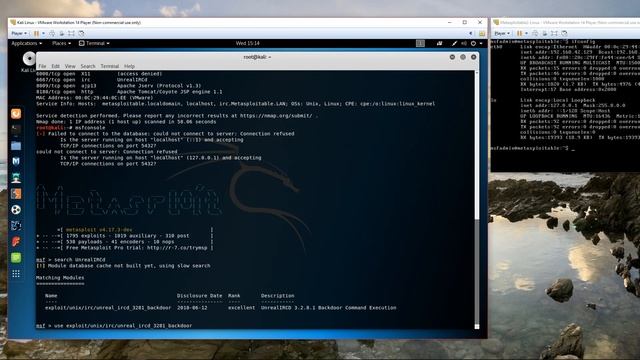Click the soccer-ball style icon in dock

(x=16, y=209)
